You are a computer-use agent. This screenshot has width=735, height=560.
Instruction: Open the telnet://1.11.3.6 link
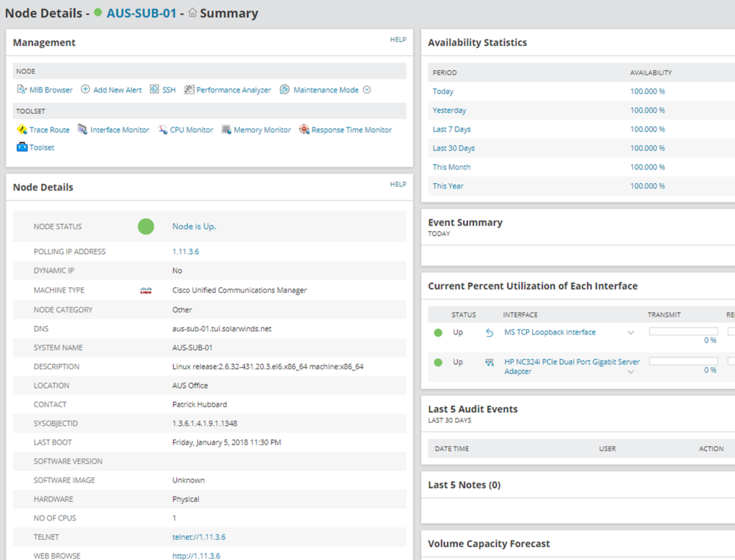tap(199, 537)
